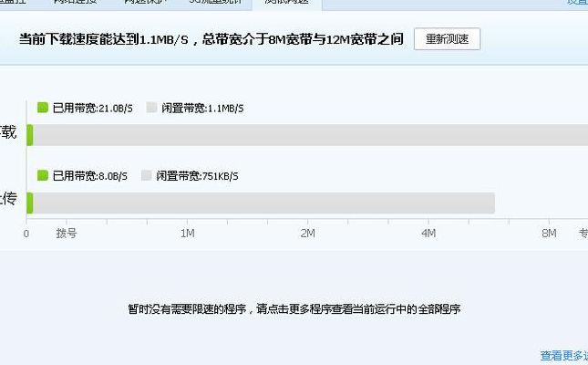Click the green used segment of upload bar
The image size is (588, 365).
[x=30, y=203]
